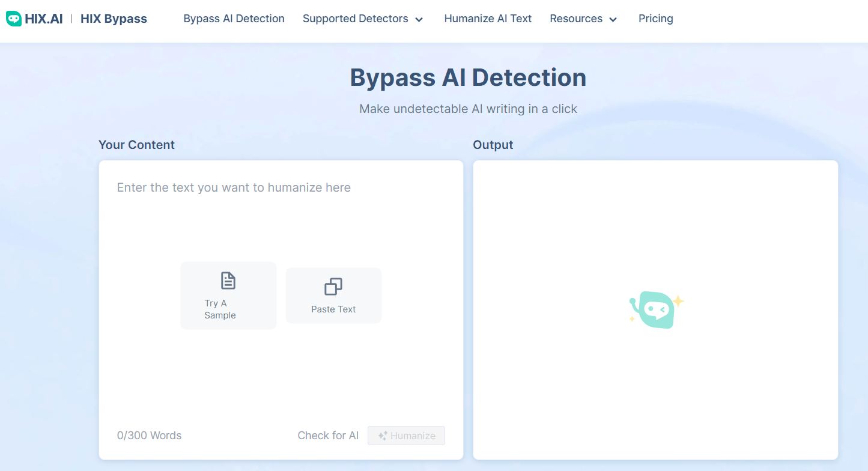
Task: Open the Bypass AI Detection page
Action: pyautogui.click(x=234, y=19)
